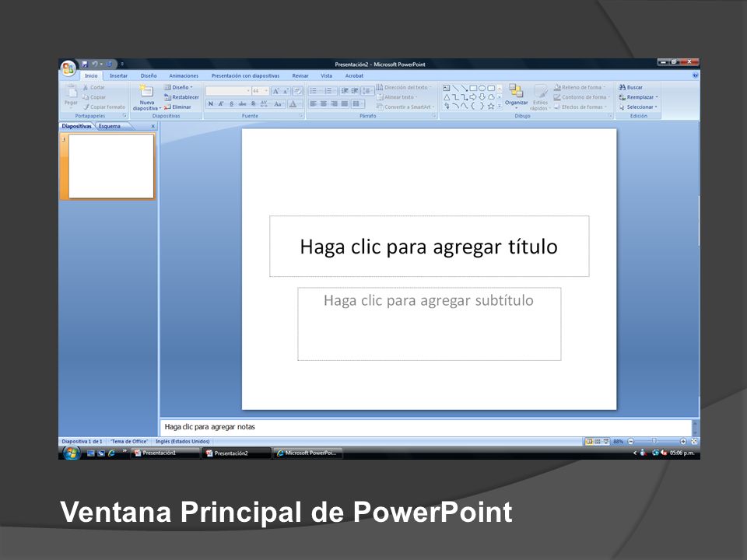Click Relleno de forma fill button

coord(579,88)
